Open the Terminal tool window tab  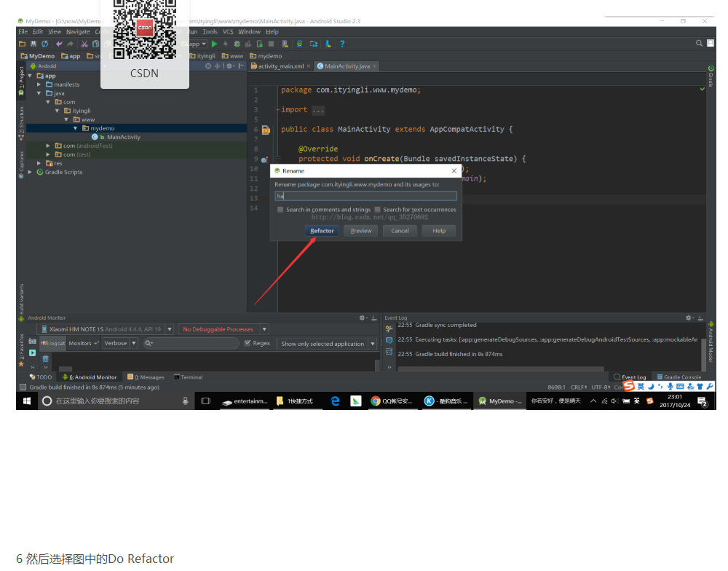[x=188, y=377]
